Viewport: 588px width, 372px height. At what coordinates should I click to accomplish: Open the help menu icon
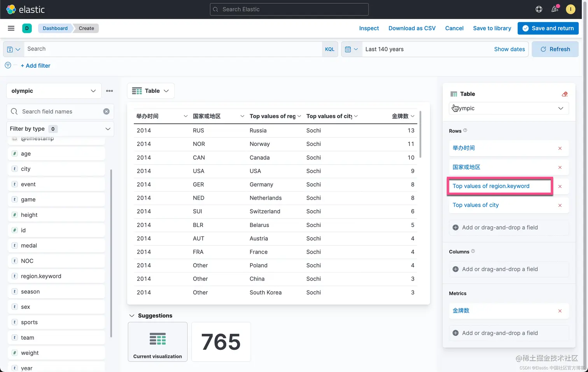pyautogui.click(x=539, y=9)
